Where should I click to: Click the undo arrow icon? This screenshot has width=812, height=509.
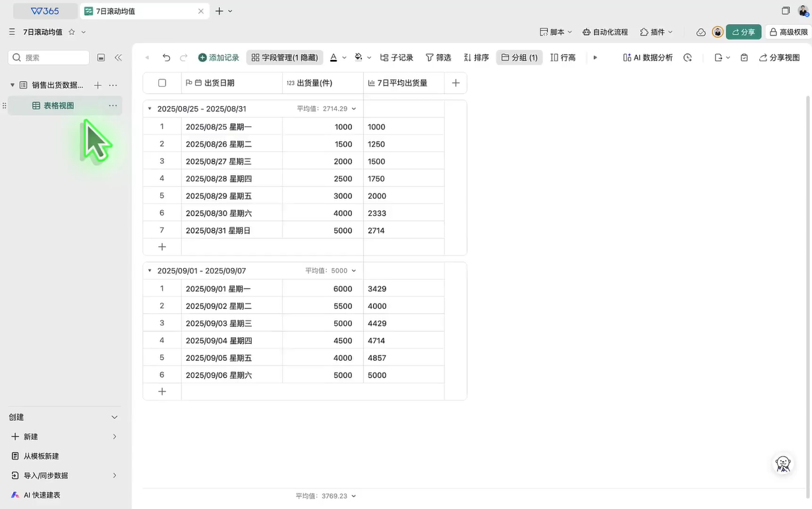166,58
